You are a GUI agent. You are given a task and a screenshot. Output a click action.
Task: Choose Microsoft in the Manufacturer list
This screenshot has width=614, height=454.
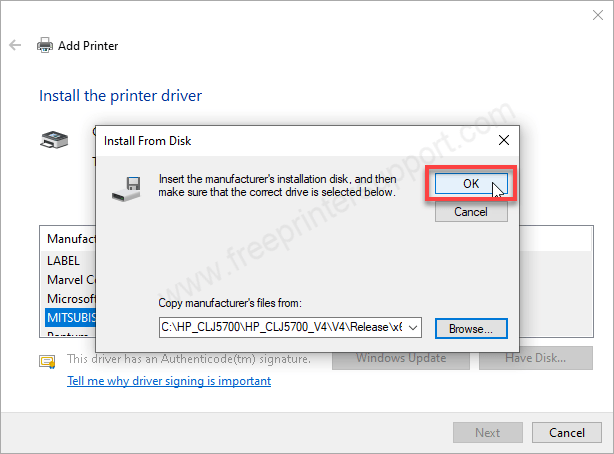70,298
